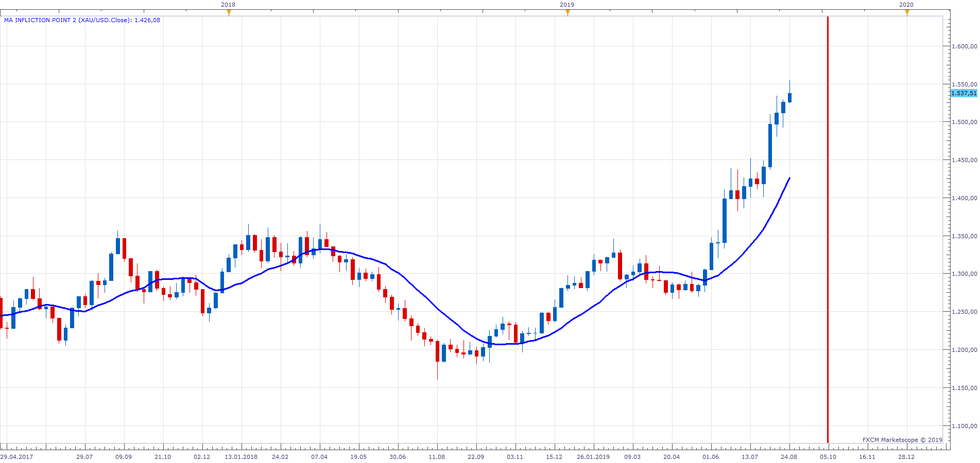This screenshot has width=980, height=463.
Task: Click the 26.01.2019 date axis label
Action: coord(593,457)
